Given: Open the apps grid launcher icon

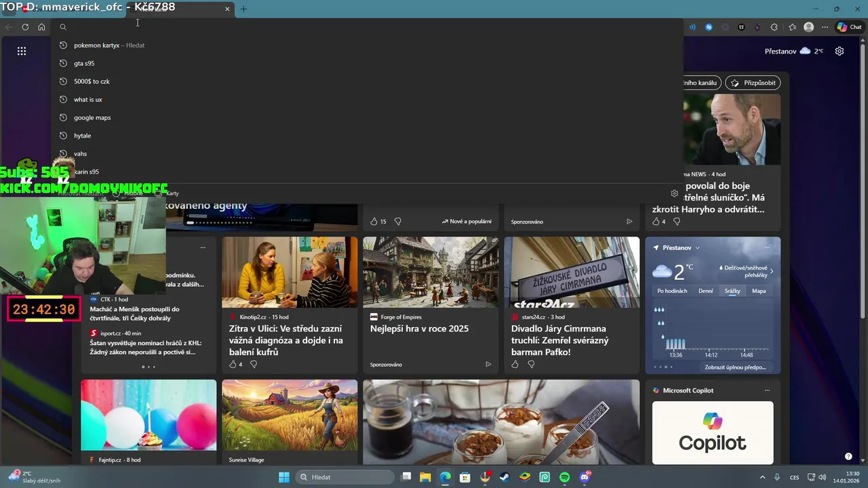Looking at the screenshot, I should [x=22, y=51].
